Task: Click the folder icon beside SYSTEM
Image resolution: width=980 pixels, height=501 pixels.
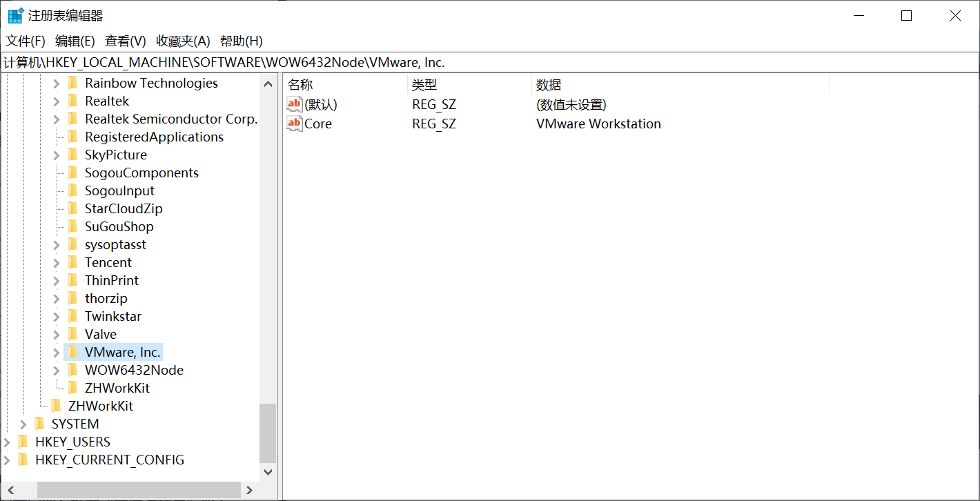Action: (x=39, y=424)
